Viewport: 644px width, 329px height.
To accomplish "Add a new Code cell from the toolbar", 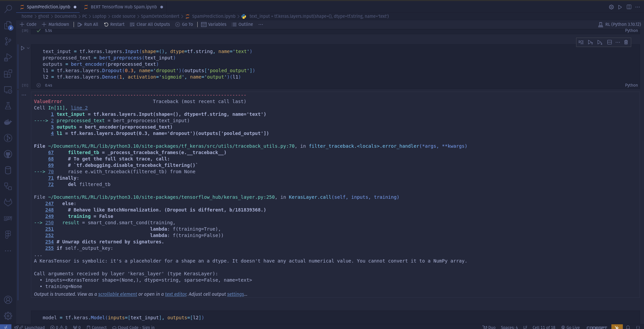I will (28, 25).
